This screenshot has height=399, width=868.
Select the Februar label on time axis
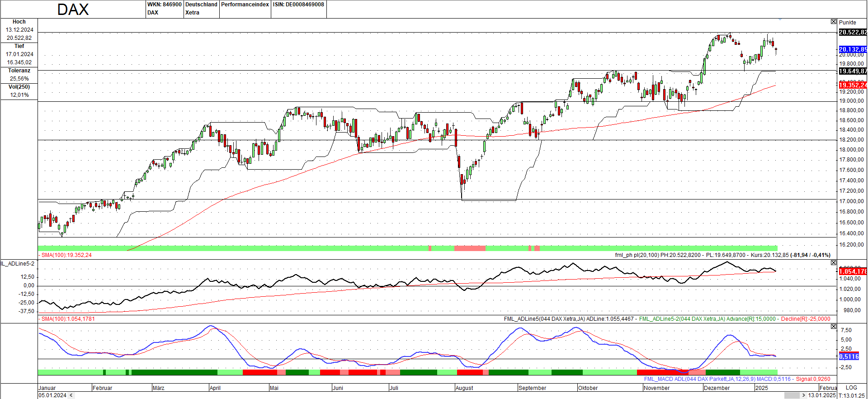point(102,388)
